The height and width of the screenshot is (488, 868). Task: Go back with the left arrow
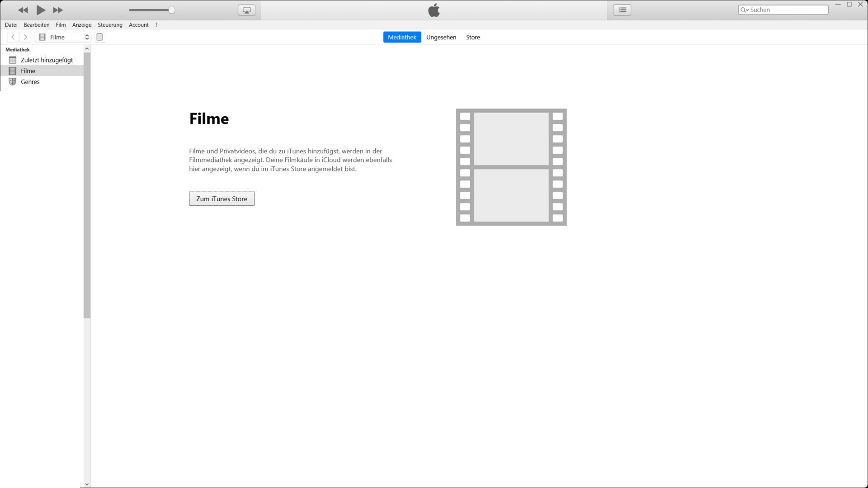click(13, 37)
